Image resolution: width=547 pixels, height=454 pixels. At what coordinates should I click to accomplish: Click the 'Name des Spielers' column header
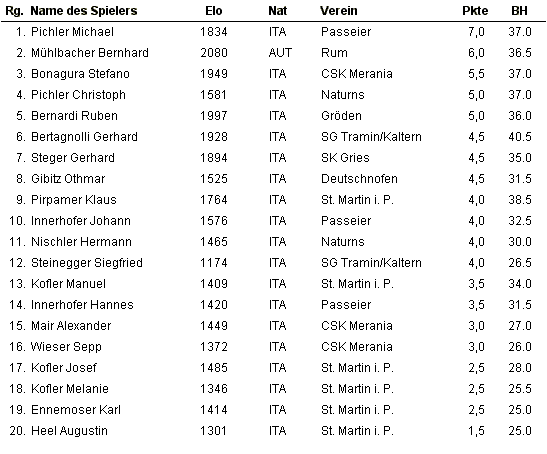click(x=84, y=11)
